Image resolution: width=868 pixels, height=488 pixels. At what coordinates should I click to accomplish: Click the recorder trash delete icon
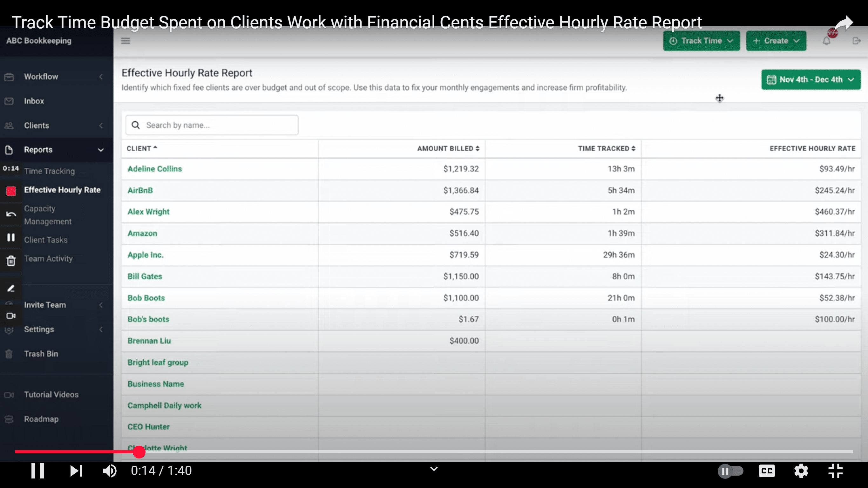click(11, 261)
